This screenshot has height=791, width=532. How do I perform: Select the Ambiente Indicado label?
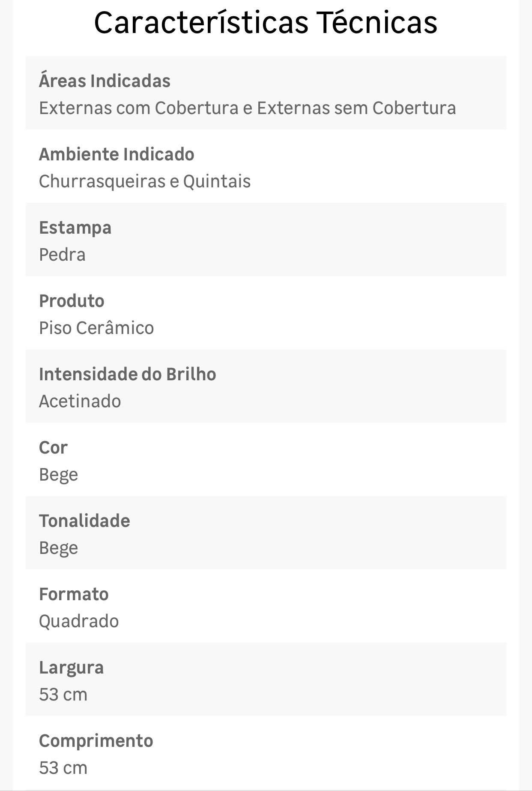117,154
